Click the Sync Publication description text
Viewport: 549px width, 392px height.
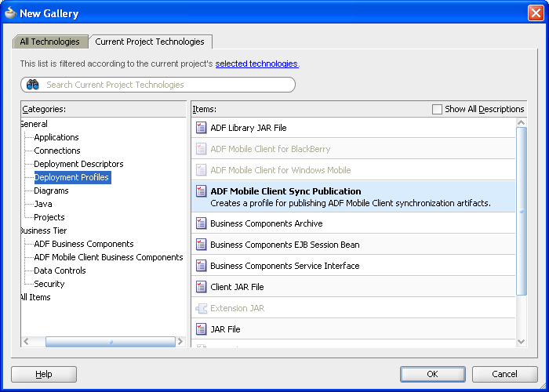coord(351,203)
